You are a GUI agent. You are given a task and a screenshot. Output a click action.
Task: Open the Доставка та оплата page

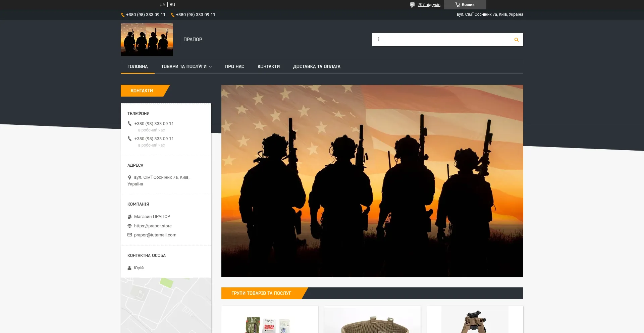click(317, 67)
